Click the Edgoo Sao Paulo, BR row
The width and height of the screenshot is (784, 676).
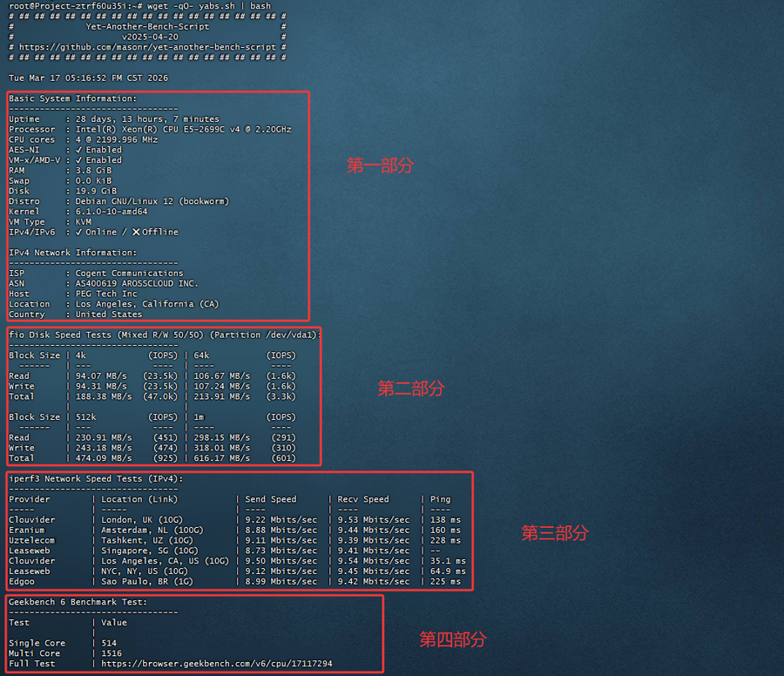235,582
